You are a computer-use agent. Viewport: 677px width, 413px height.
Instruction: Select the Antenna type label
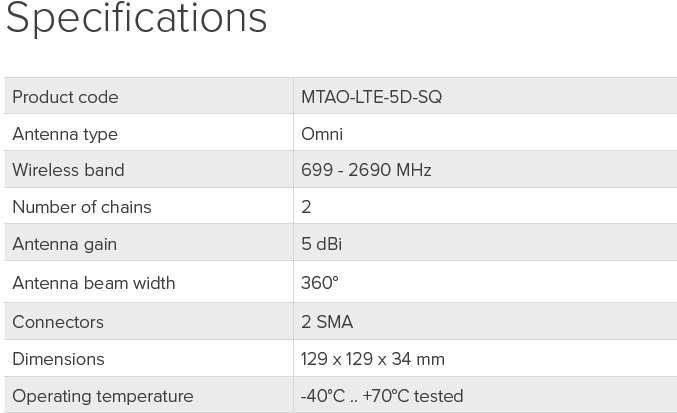(x=65, y=134)
